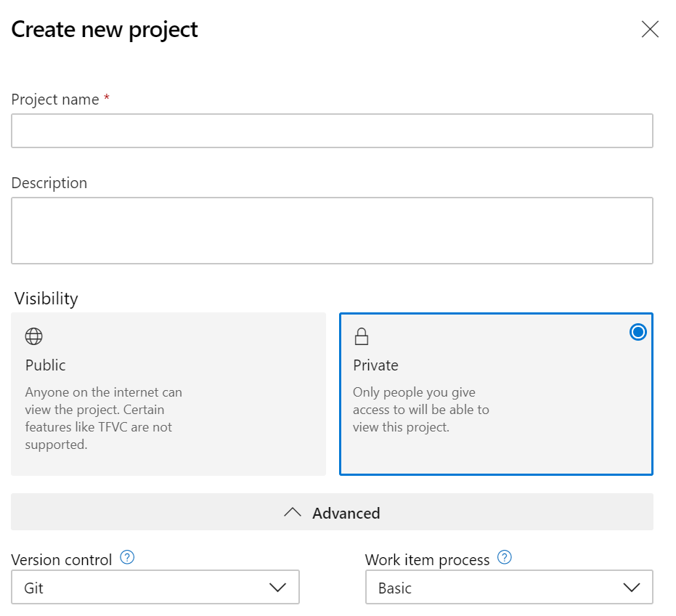This screenshot has width=676, height=616.
Task: Close the Create new project dialog
Action: 650,29
